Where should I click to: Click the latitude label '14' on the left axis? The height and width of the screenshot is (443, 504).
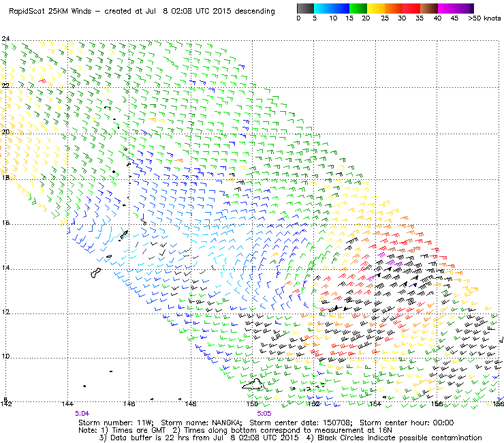click(x=5, y=268)
